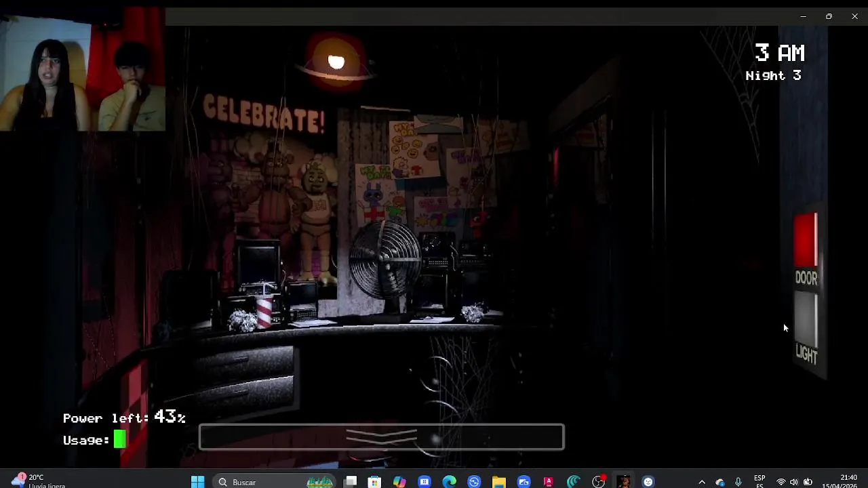Click the green Usage power bar
This screenshot has height=488, width=868.
[x=119, y=440]
